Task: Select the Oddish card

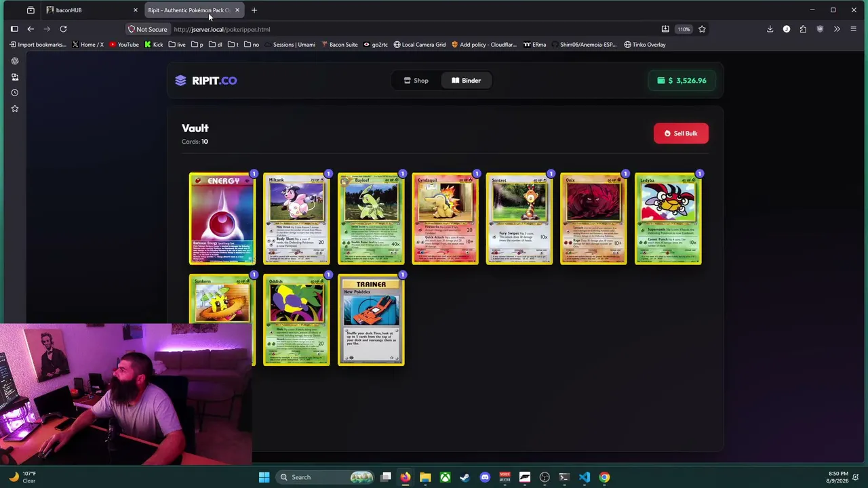Action: (x=296, y=320)
